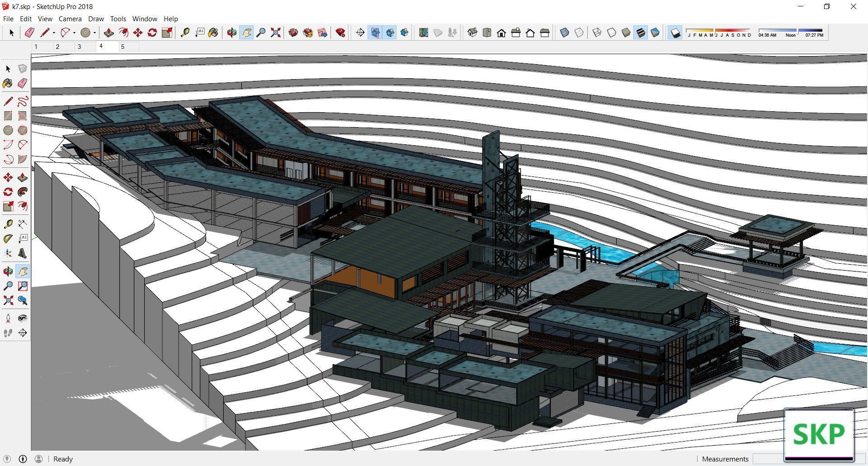
Task: Switch to Front view using the views toolbar
Action: pos(501,33)
